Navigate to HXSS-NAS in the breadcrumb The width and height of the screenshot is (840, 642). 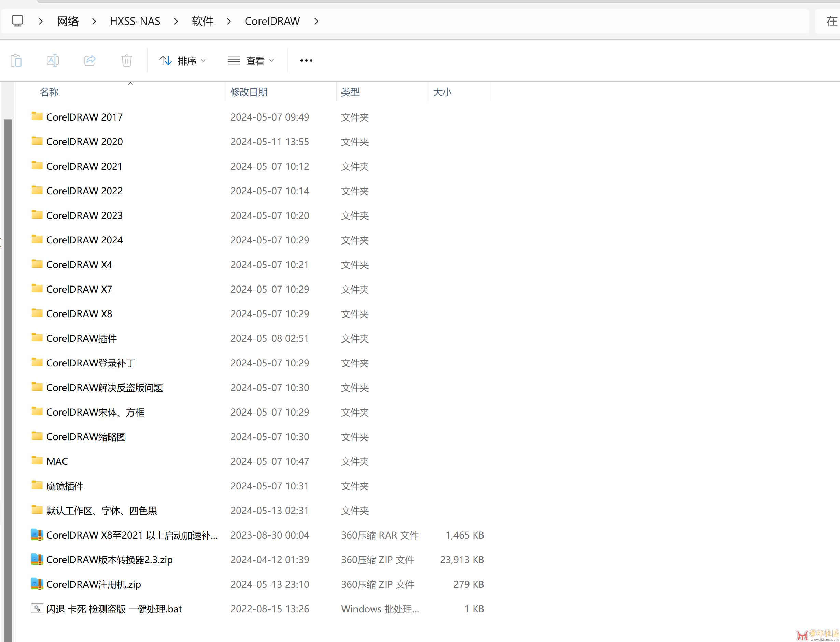point(135,21)
